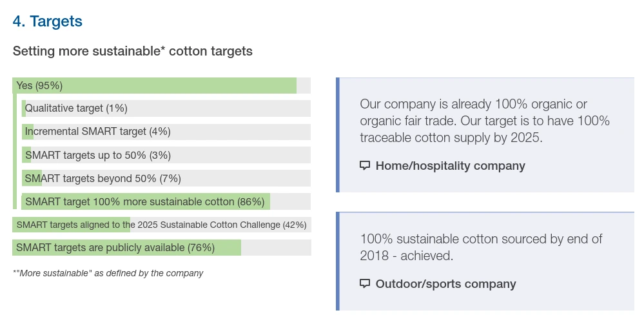Click the 'More sustainable' footnote text
The image size is (644, 326).
point(108,273)
